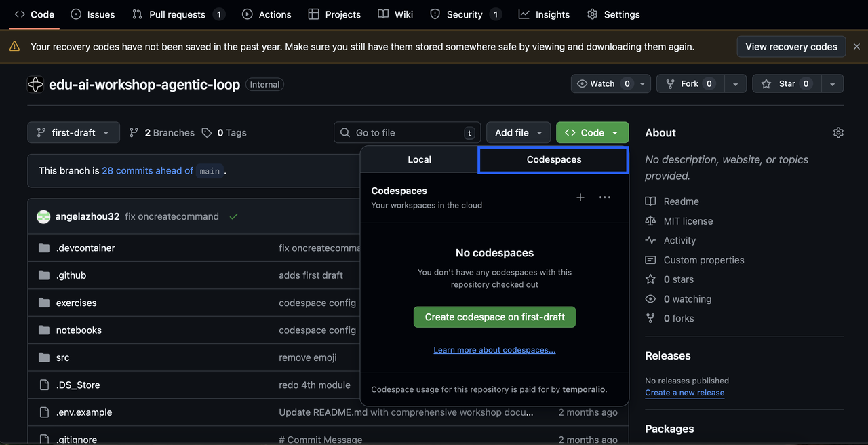This screenshot has height=445, width=868.
Task: Toggle the green Code dropdown button
Action: point(592,132)
